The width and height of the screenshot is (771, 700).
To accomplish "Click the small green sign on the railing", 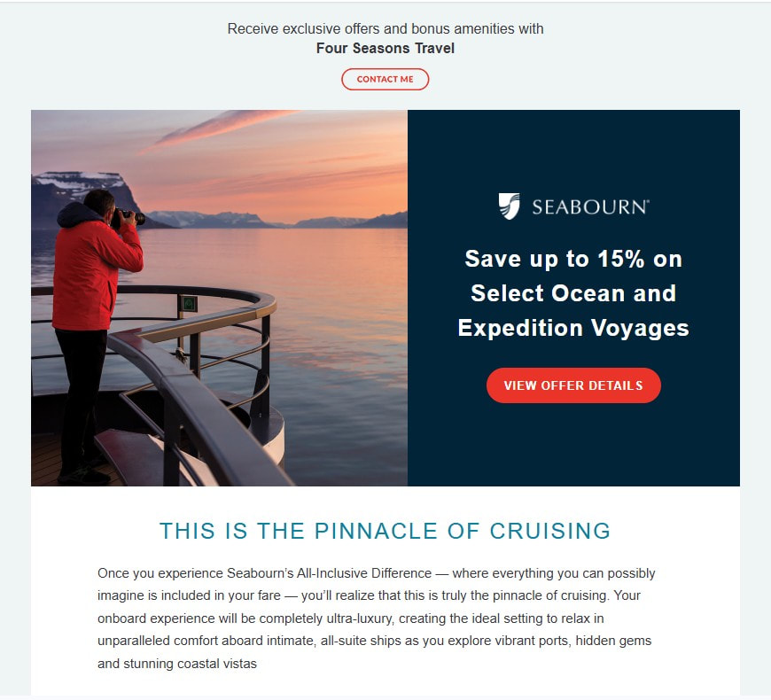I will tap(189, 303).
